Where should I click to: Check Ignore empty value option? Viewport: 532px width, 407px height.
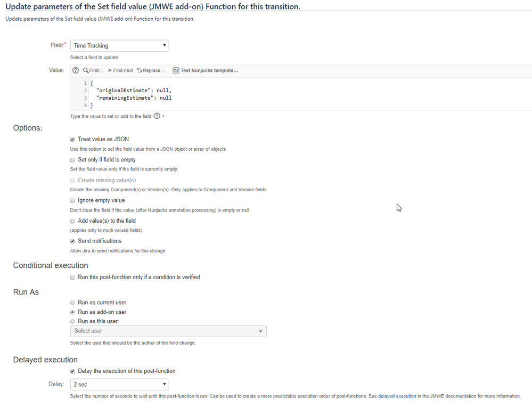[x=72, y=201]
